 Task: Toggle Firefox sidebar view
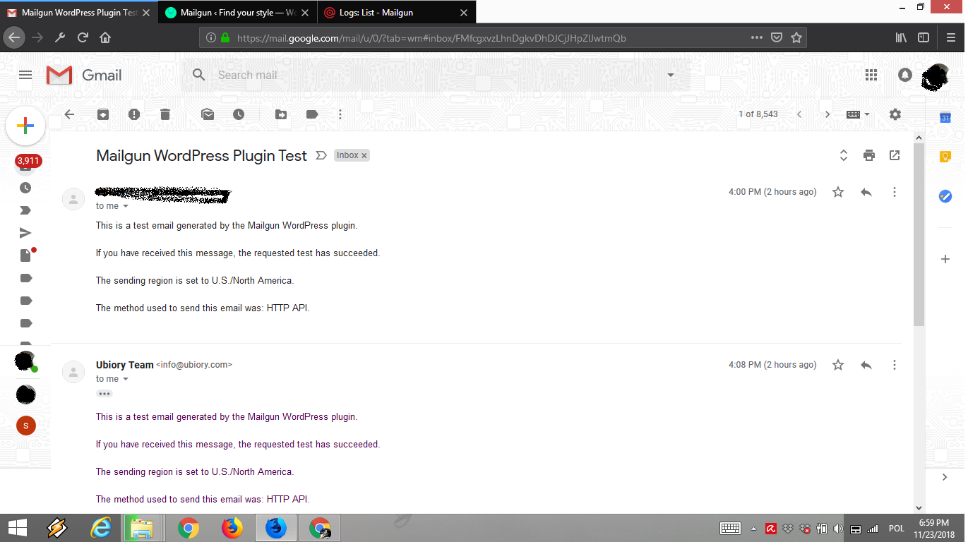tap(924, 37)
